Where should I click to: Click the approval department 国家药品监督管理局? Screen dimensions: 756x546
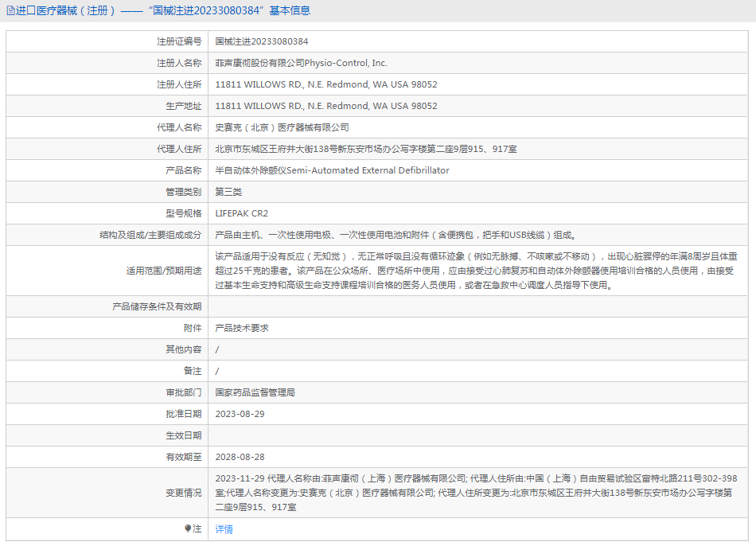point(255,392)
